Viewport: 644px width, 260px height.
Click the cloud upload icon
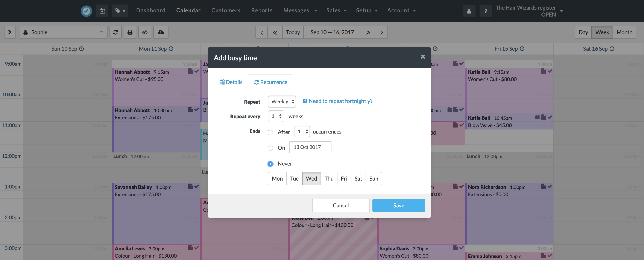(161, 32)
